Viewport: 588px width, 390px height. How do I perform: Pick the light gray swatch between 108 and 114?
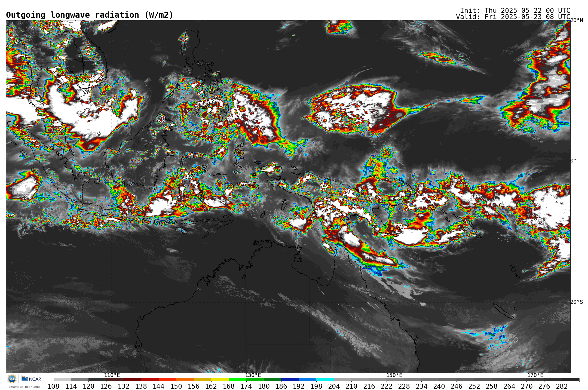tap(62, 380)
